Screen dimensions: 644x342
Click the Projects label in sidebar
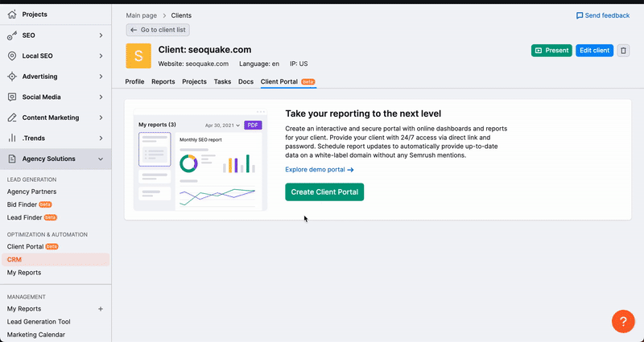pos(35,14)
